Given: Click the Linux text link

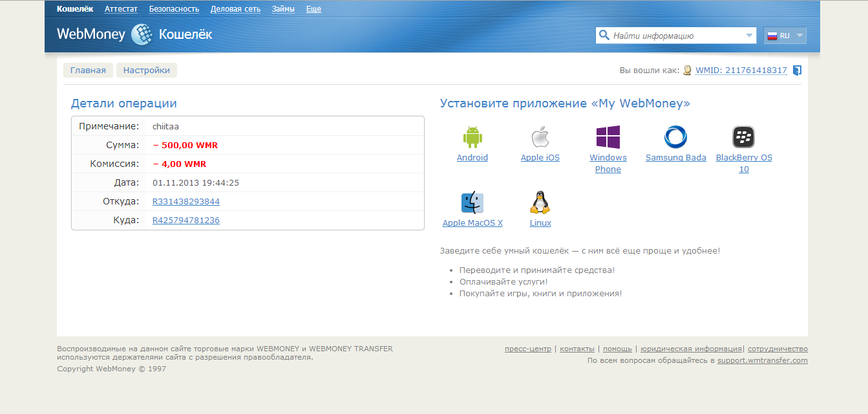Looking at the screenshot, I should point(540,223).
